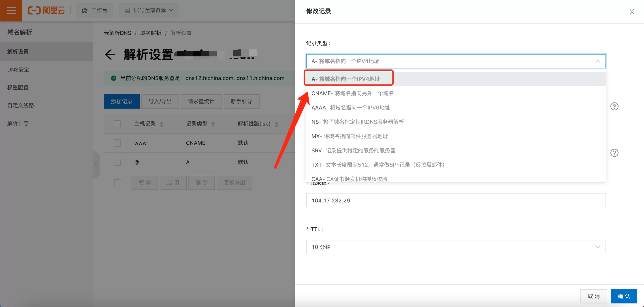
Task: Open 解析设置 in the sidebar
Action: tap(47, 52)
